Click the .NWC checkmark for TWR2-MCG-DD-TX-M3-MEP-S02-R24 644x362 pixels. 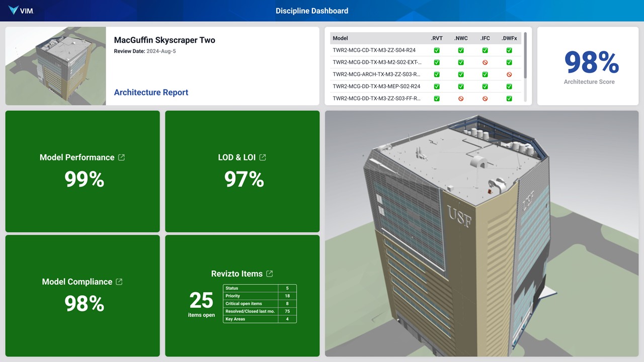[461, 86]
